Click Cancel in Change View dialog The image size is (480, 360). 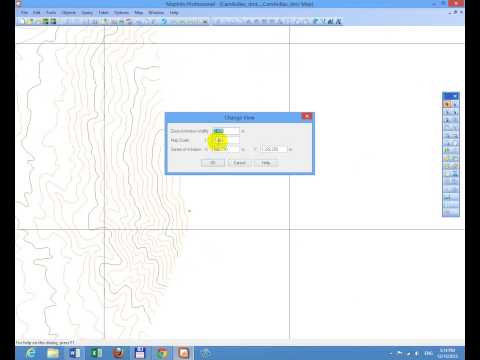pos(239,163)
